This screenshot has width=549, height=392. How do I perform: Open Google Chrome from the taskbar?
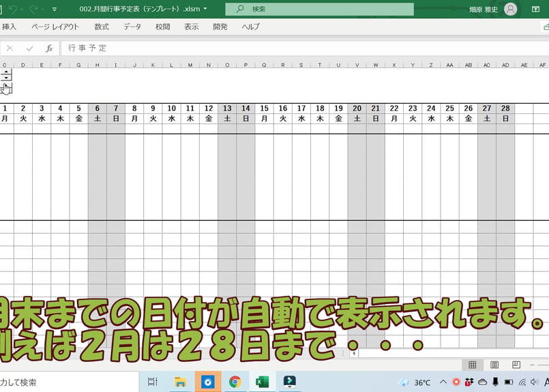point(235,382)
